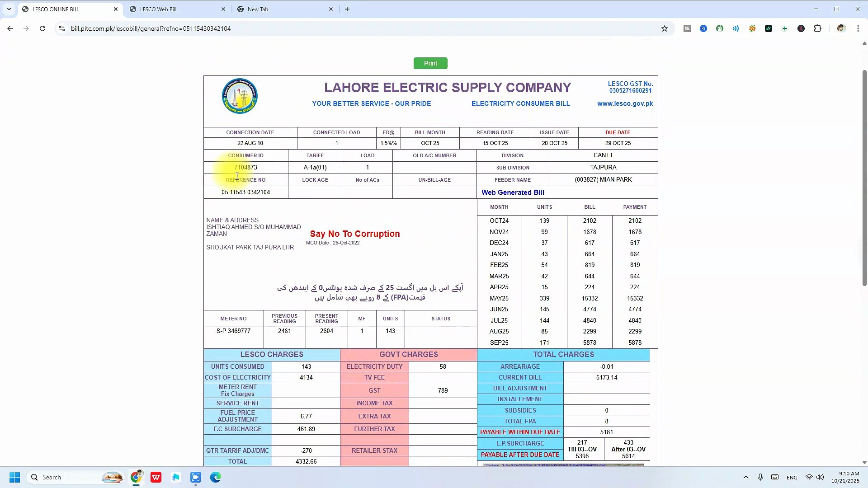Open the ENG language selector

(x=792, y=477)
